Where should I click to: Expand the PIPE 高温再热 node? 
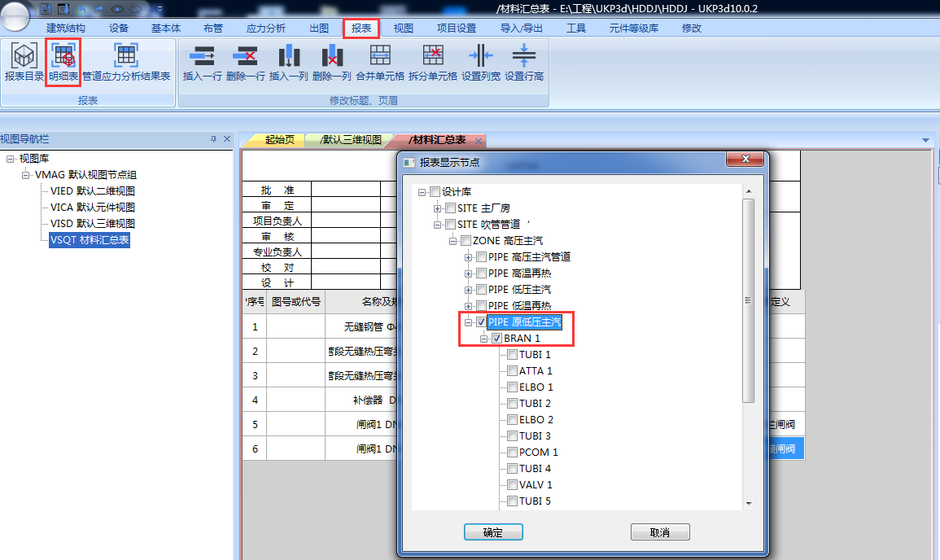469,273
